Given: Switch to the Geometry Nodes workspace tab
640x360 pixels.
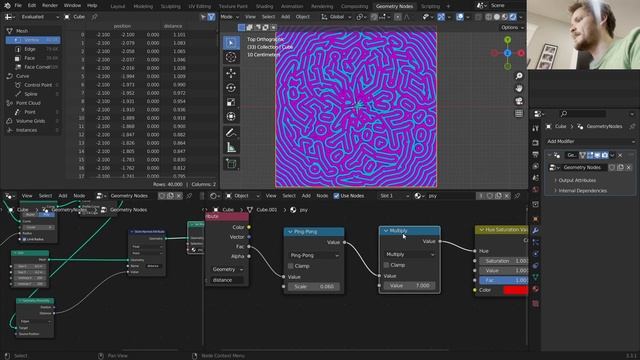Looking at the screenshot, I should tap(394, 6).
